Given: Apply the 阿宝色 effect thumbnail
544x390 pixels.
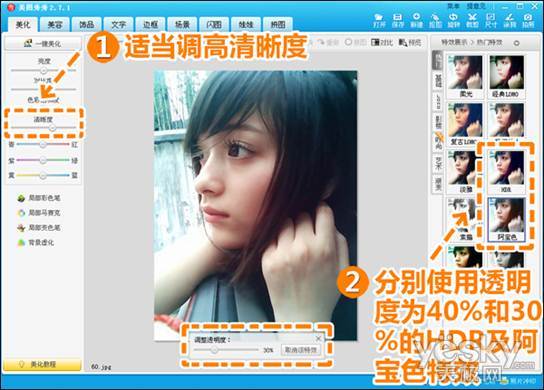Looking at the screenshot, I should coord(507,220).
